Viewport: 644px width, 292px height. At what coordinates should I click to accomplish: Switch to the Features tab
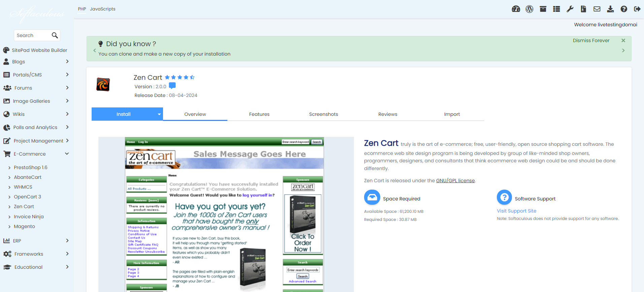pyautogui.click(x=259, y=114)
